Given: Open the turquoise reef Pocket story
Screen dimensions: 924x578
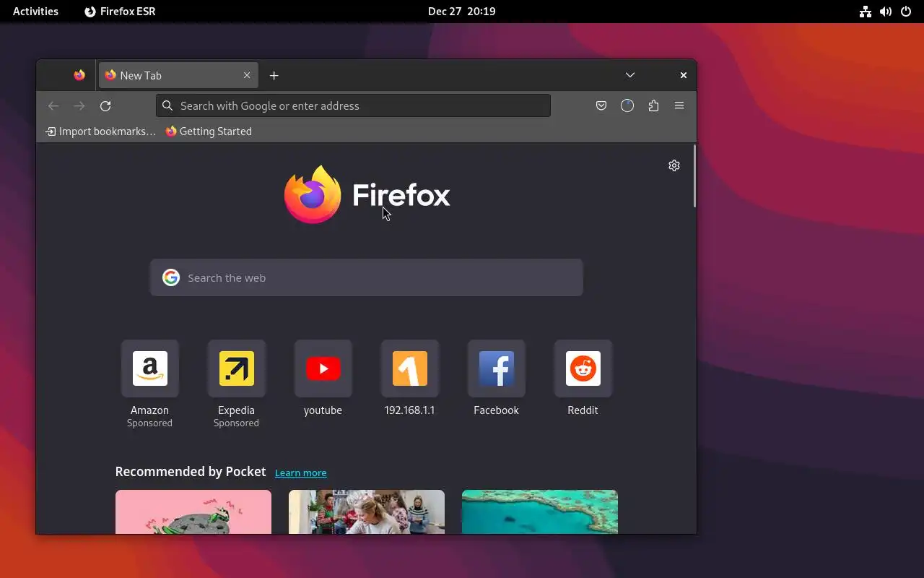Looking at the screenshot, I should 540,512.
